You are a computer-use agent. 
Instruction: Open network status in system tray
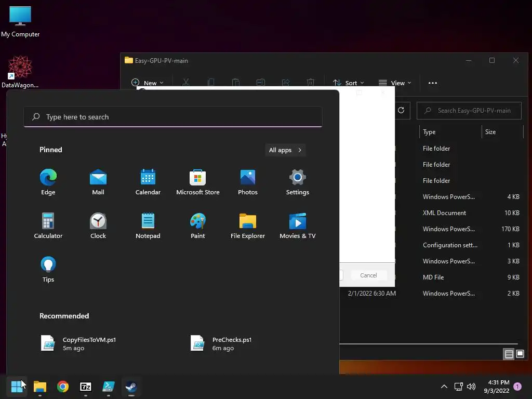pyautogui.click(x=458, y=387)
